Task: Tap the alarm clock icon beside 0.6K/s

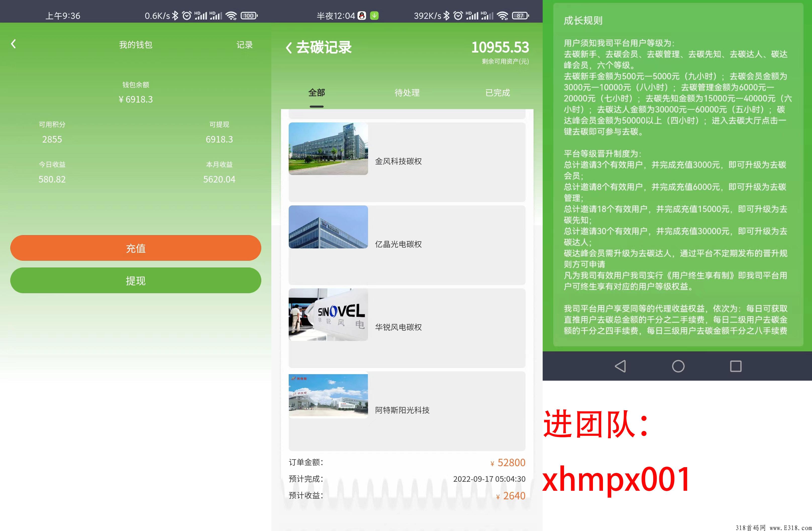Action: (x=187, y=15)
